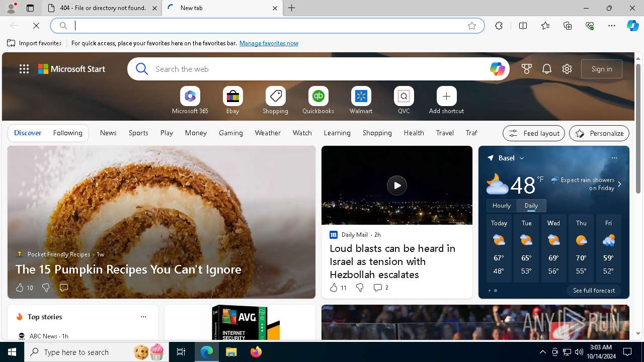
Task: Open See full forecast link
Action: pos(594,291)
